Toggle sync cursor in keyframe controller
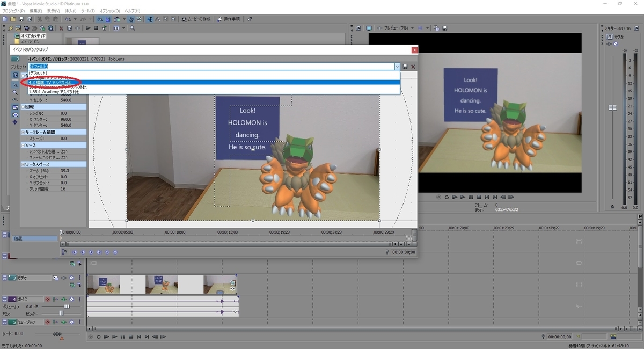Viewport: 644px width, 349px height. [64, 252]
